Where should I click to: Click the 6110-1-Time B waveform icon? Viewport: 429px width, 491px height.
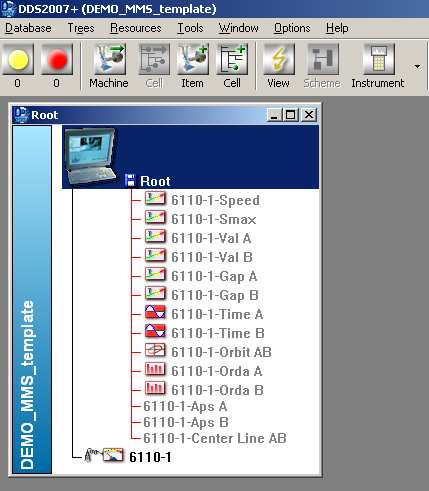(155, 331)
